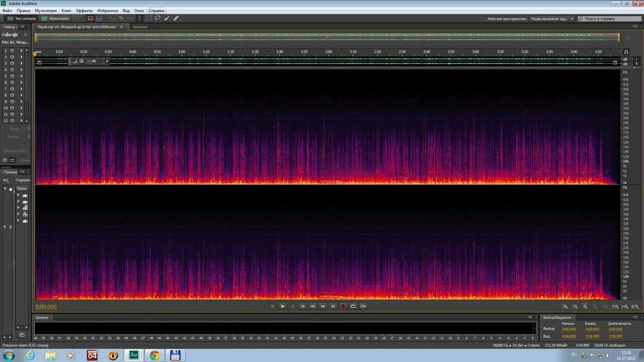This screenshot has width=644, height=362.
Task: Zoom out on the amplitude
Action: [576, 307]
